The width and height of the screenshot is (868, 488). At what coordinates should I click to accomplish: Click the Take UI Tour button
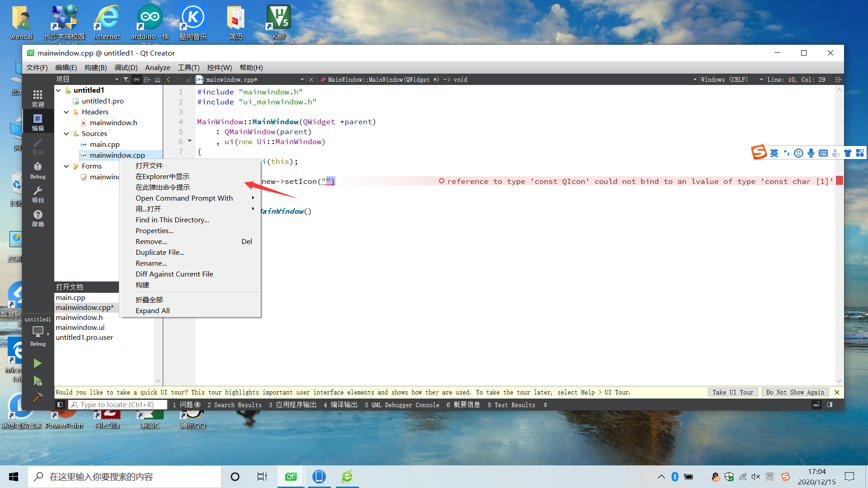click(x=732, y=392)
